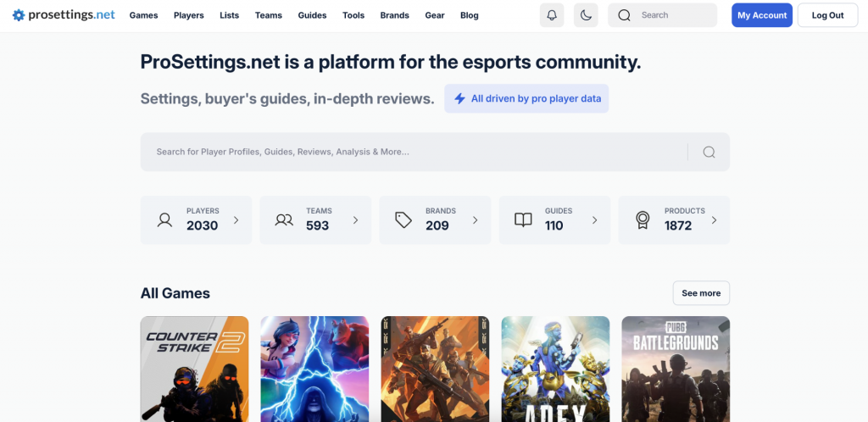Open the Lists menu
The height and width of the screenshot is (422, 868).
tap(229, 15)
